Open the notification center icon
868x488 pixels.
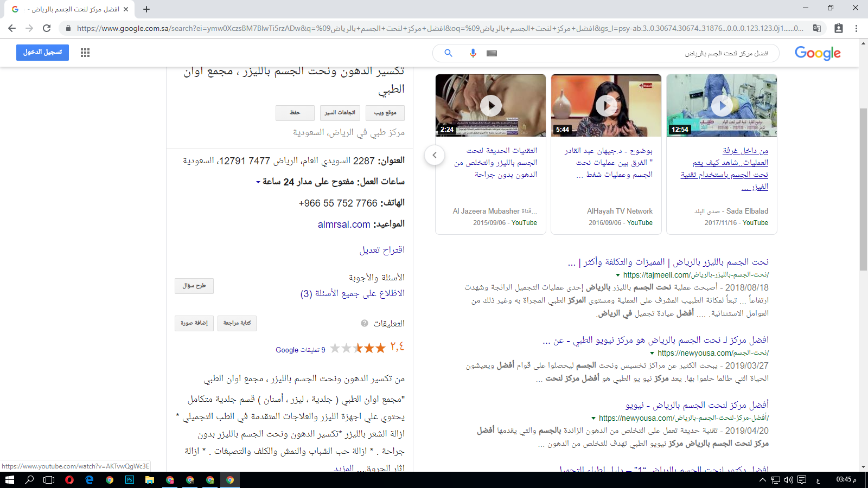pyautogui.click(x=802, y=480)
